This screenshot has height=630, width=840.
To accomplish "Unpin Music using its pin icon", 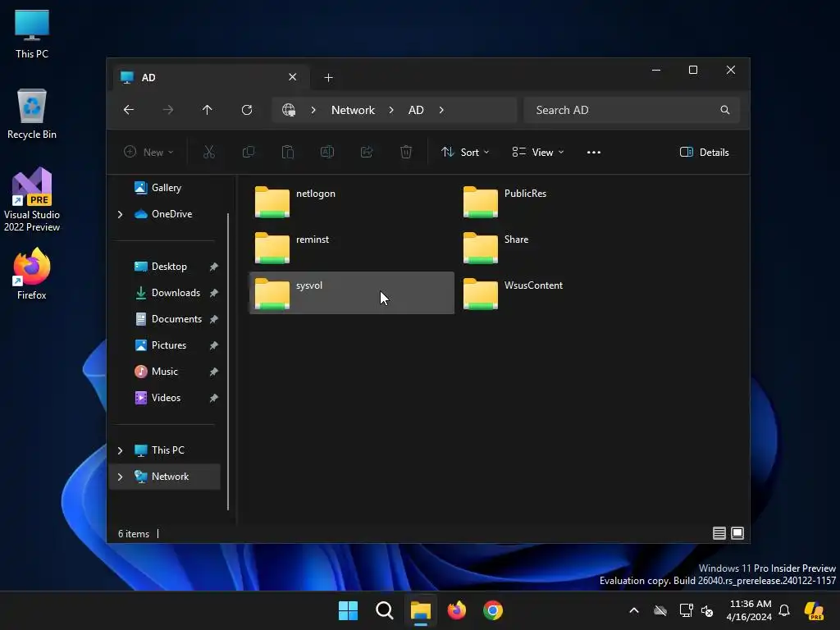I will click(214, 372).
